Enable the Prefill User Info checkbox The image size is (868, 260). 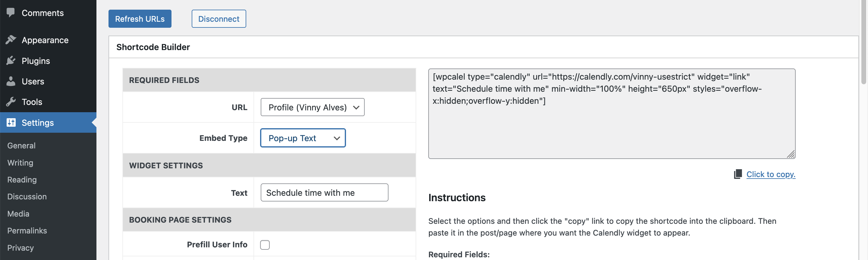(x=265, y=245)
